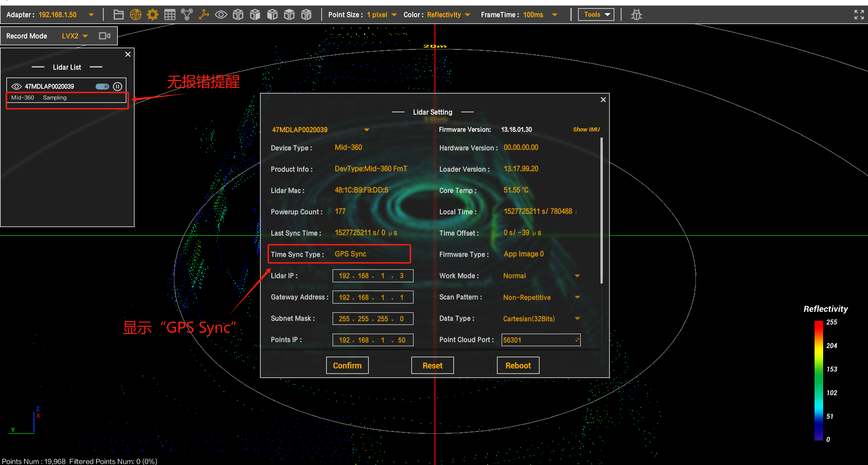
Task: Click the eye view icon in toolbar
Action: [x=221, y=15]
